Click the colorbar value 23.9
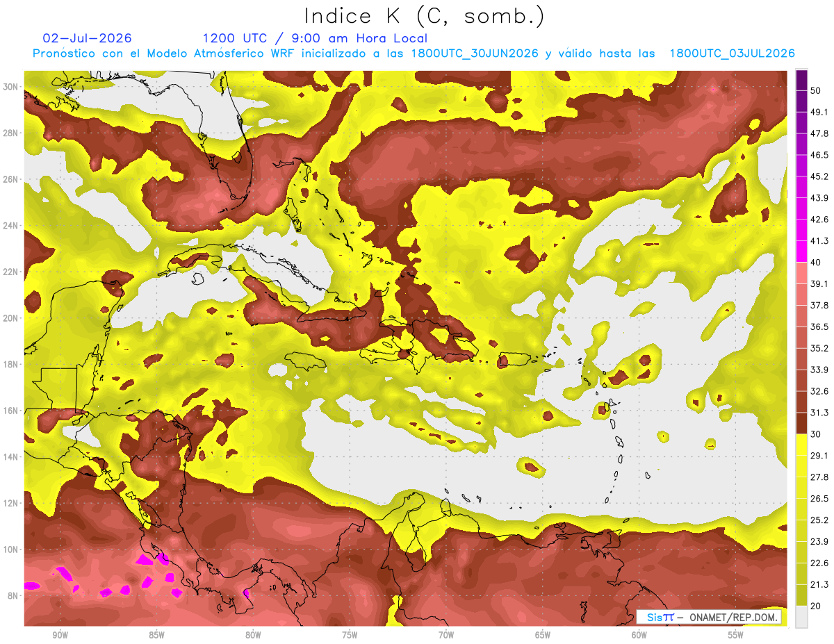The height and width of the screenshot is (644, 834). tap(819, 542)
